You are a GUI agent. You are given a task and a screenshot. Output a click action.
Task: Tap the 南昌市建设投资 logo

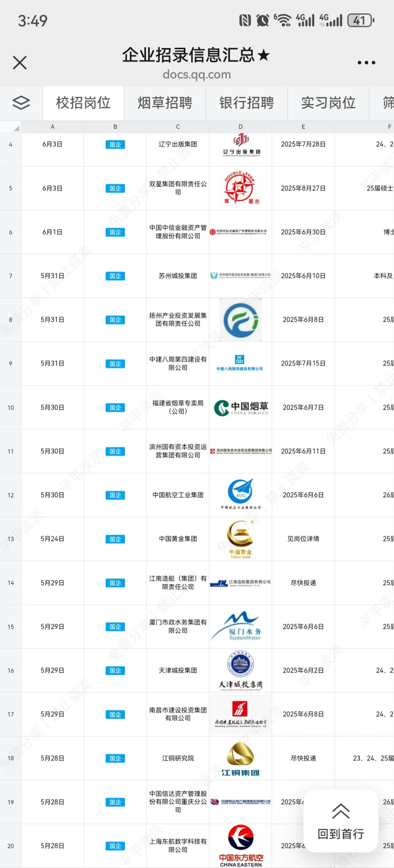click(240, 714)
